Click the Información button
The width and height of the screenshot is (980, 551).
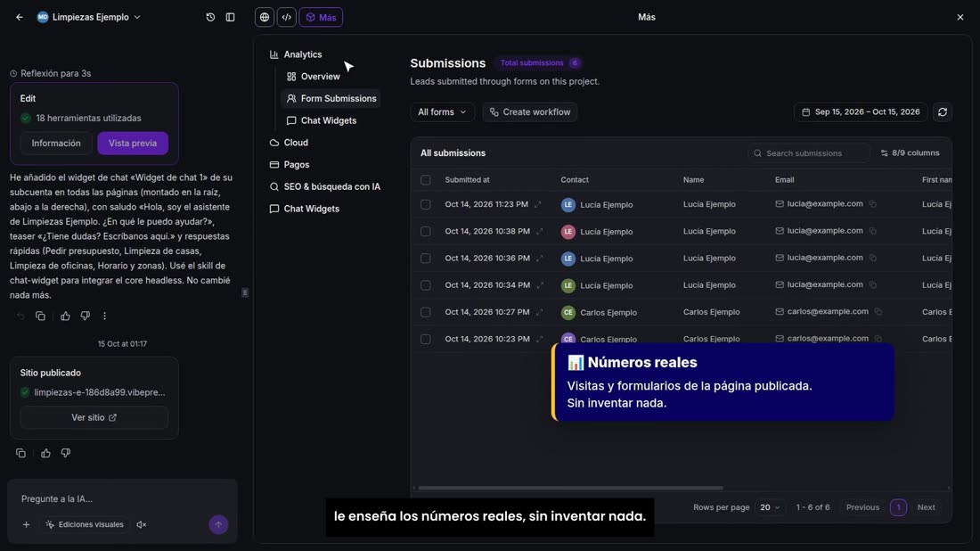coord(56,144)
